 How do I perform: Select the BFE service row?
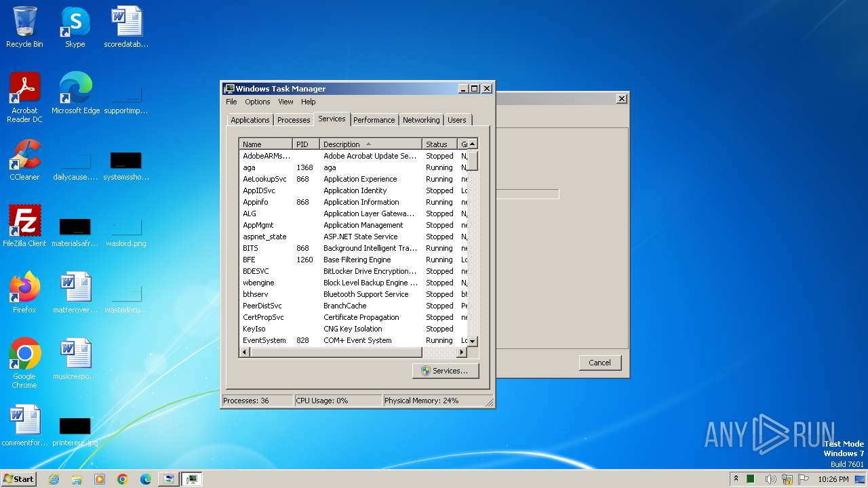tap(353, 260)
